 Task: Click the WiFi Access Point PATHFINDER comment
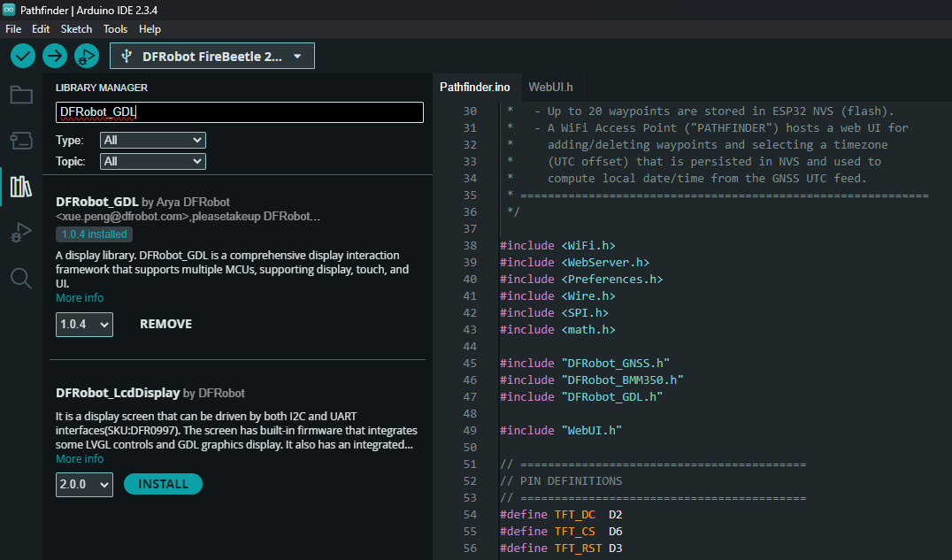click(x=708, y=128)
